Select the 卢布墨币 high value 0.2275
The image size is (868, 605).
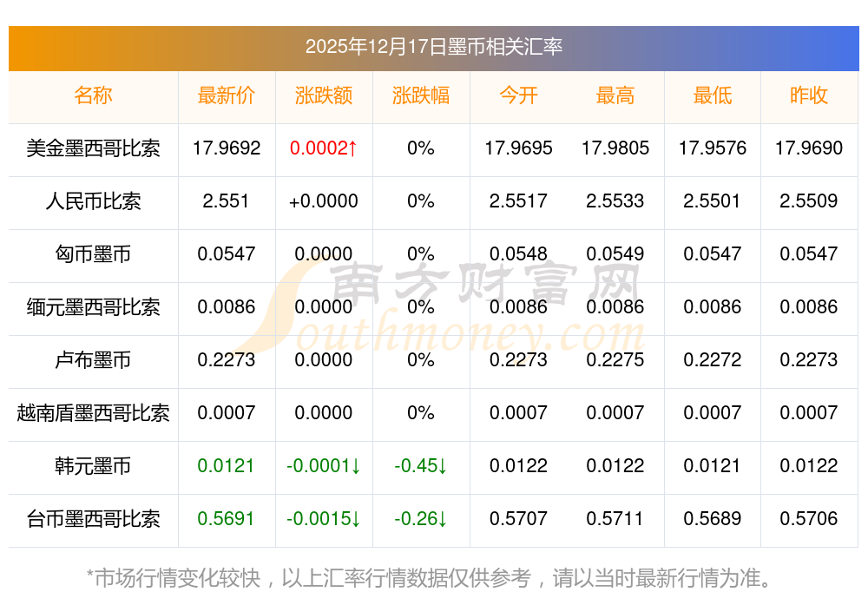tap(615, 360)
